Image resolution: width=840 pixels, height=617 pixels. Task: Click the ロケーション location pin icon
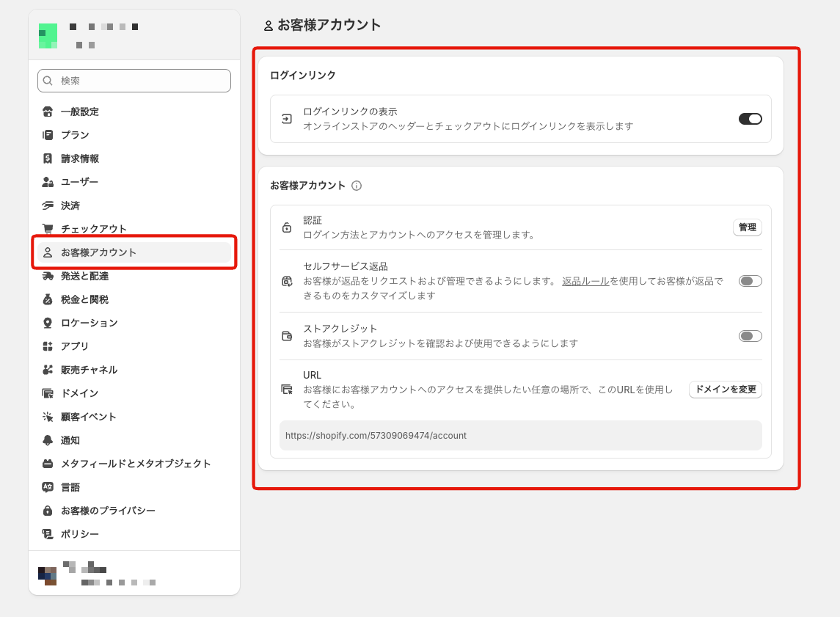(x=48, y=322)
